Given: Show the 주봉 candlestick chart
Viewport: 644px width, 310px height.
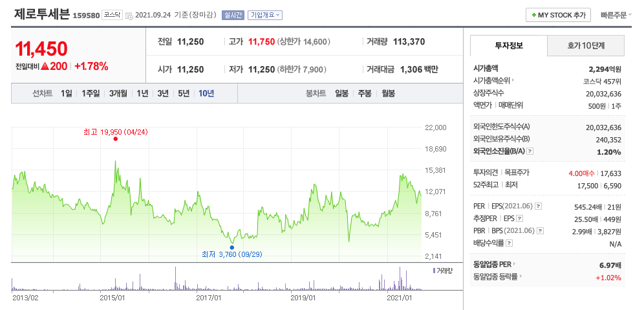Looking at the screenshot, I should tap(365, 94).
